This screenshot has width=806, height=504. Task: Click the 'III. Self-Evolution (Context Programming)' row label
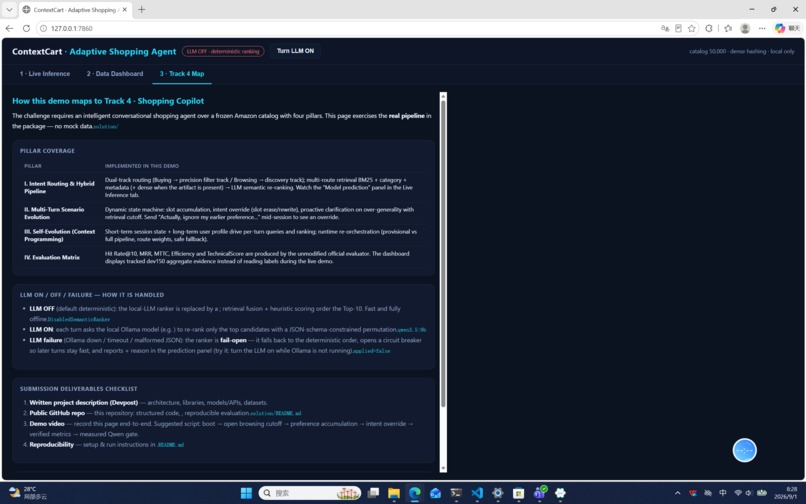(59, 235)
